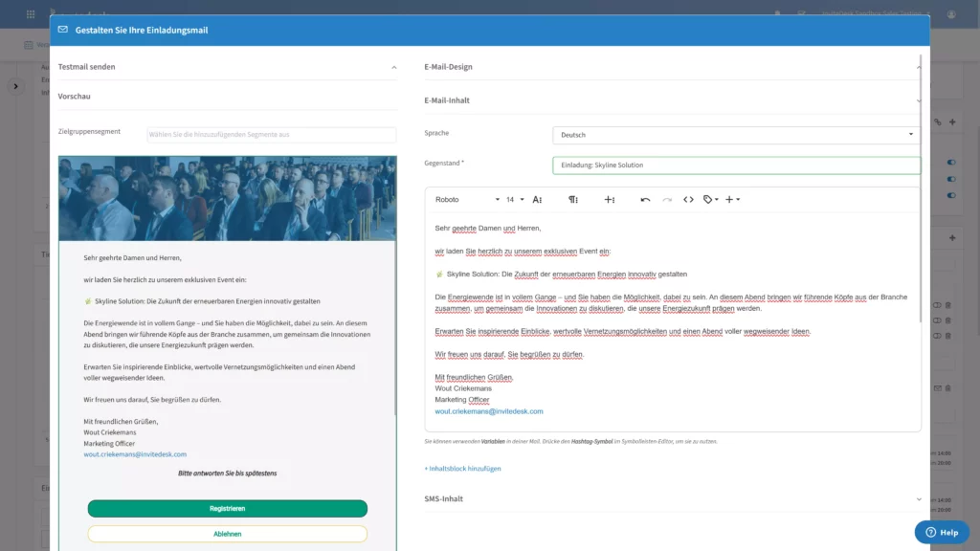This screenshot has height=551, width=980.
Task: Collapse the E-Mail-Inhalt section chevron
Action: (918, 100)
